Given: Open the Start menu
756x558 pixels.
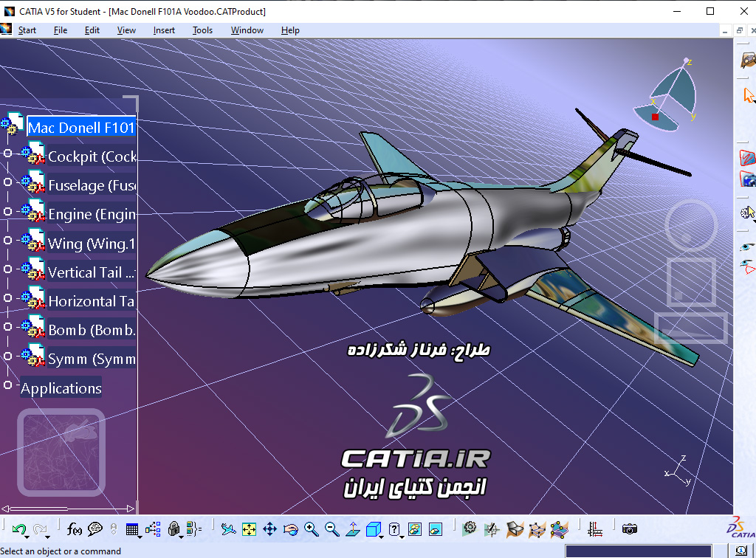Looking at the screenshot, I should (27, 30).
